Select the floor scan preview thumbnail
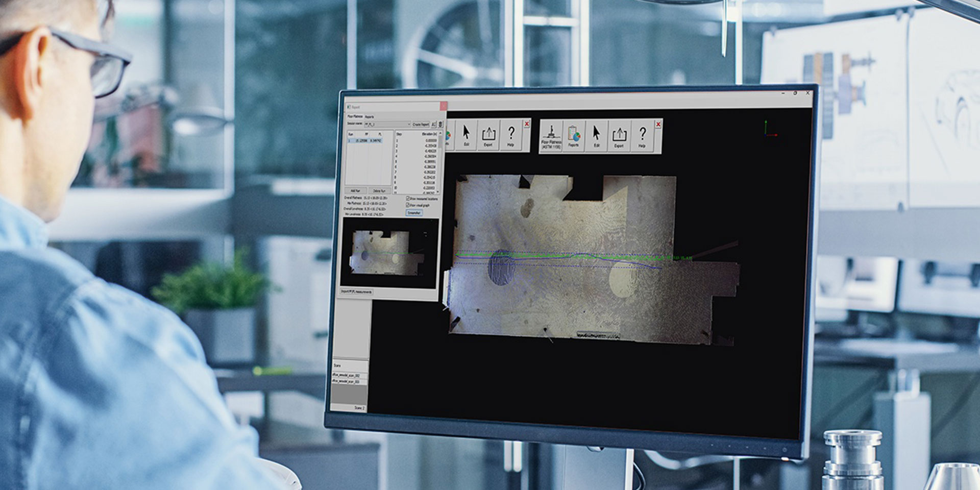The image size is (980, 490). coord(389,253)
